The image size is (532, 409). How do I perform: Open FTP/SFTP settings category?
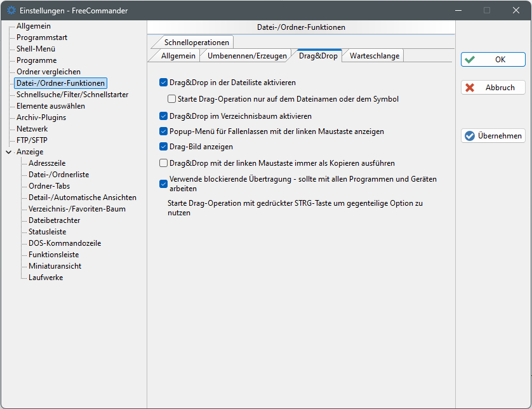(x=32, y=140)
